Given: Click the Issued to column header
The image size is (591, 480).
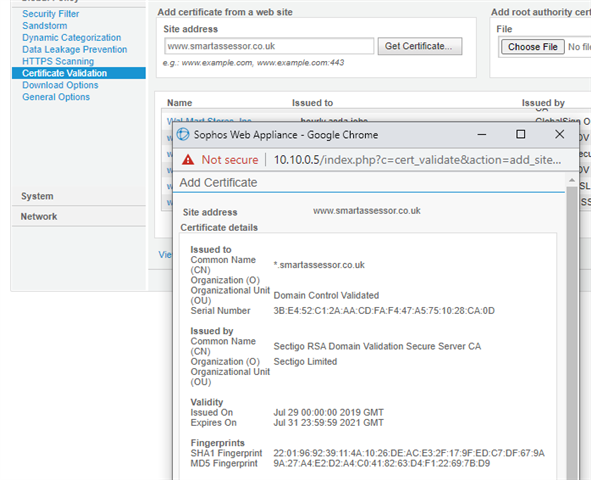Looking at the screenshot, I should (x=312, y=103).
